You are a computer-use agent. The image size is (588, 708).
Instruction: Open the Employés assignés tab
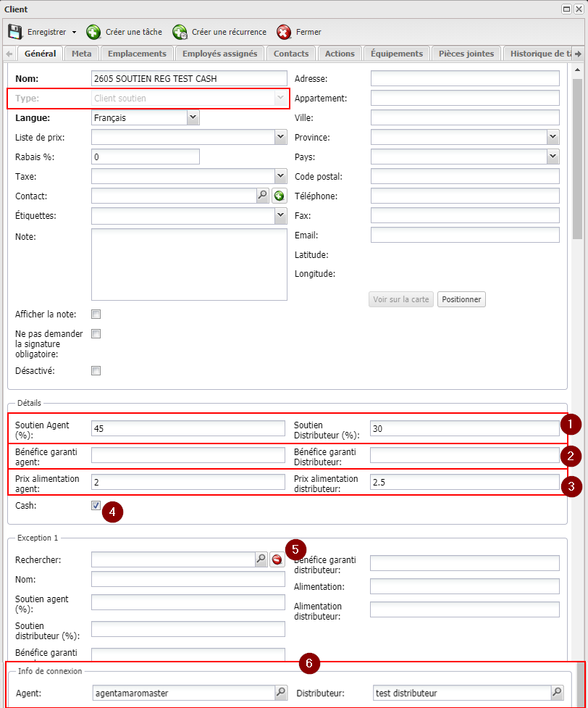[x=219, y=54]
